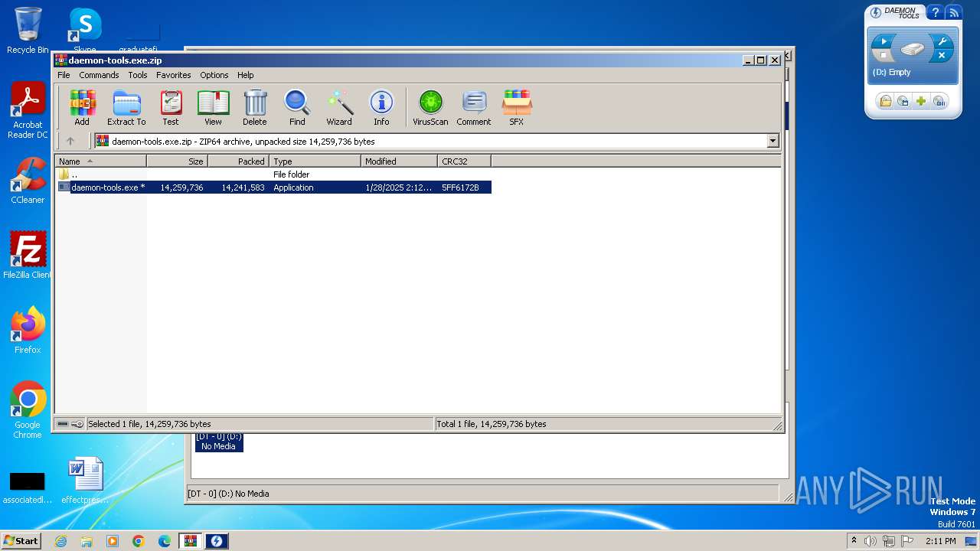The image size is (980, 551).
Task: Click Daemon Tools gadget stop unmount button
Action: 884,55
